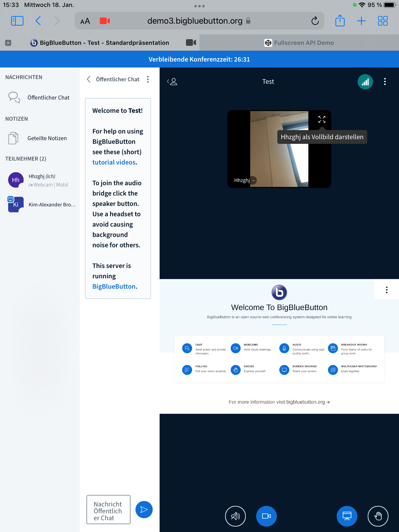Open the options menu next to Test title
Screen dimensions: 399x532
tap(385, 82)
